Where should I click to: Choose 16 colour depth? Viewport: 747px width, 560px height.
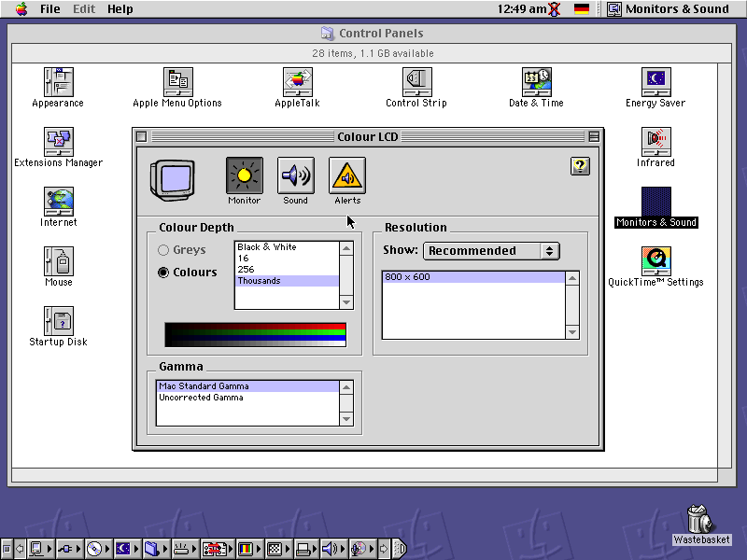tap(288, 259)
